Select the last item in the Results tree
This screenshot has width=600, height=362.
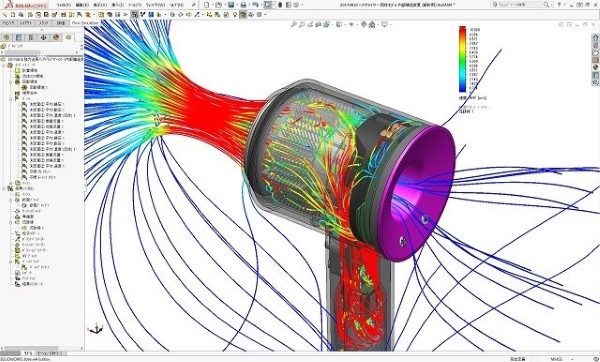point(29,284)
